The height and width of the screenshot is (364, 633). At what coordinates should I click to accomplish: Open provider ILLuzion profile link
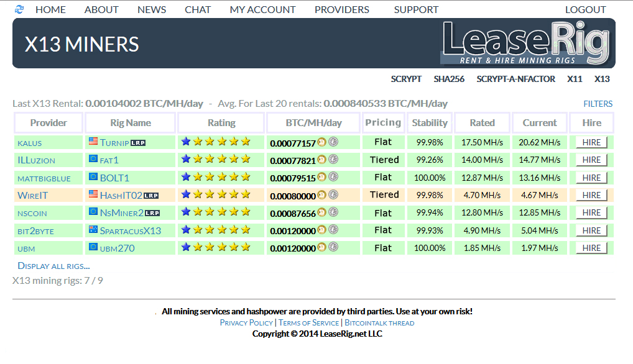[36, 160]
